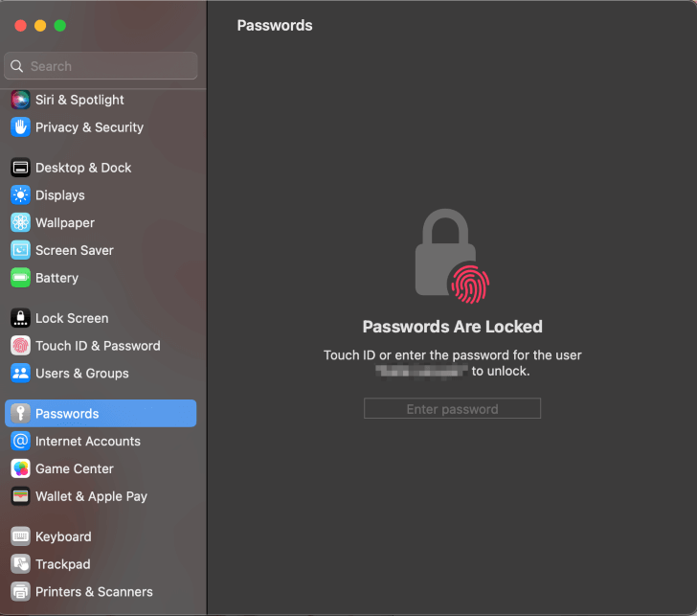Click the Siri & Spotlight icon
This screenshot has height=616, width=697.
pyautogui.click(x=20, y=100)
